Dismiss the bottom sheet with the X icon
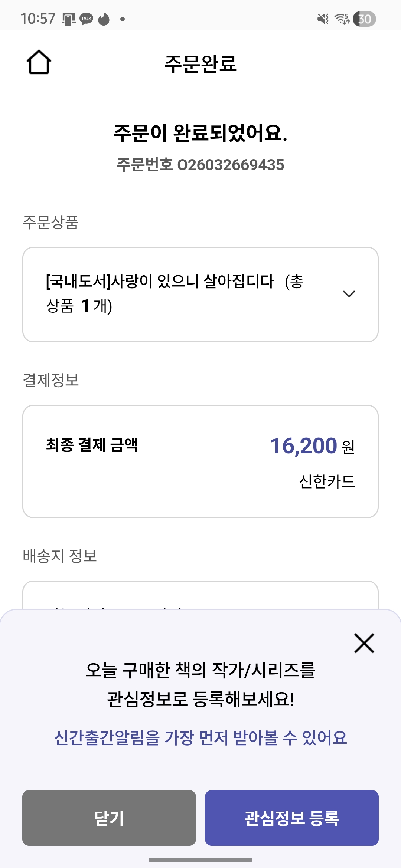Image resolution: width=401 pixels, height=868 pixels. point(364,643)
